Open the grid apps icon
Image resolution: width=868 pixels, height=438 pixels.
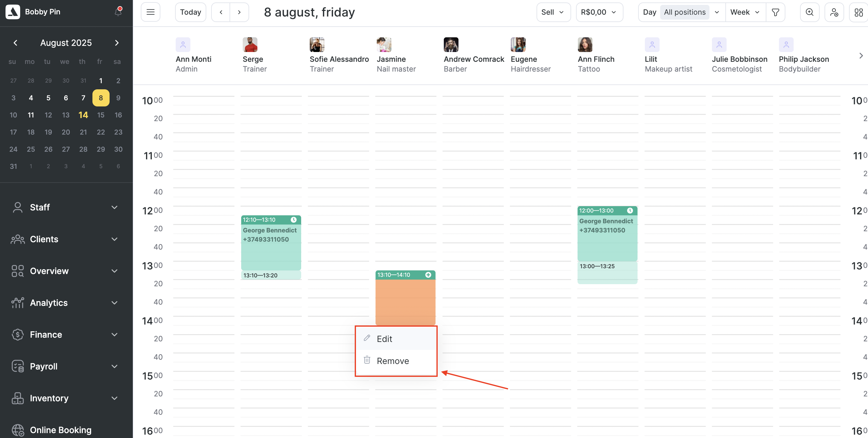tap(858, 12)
